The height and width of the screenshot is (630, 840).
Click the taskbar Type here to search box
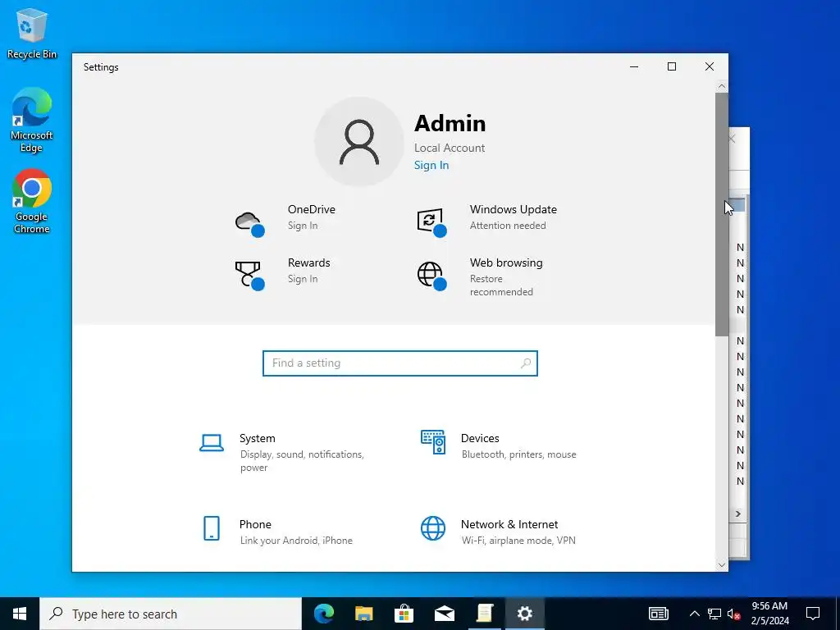tap(171, 614)
